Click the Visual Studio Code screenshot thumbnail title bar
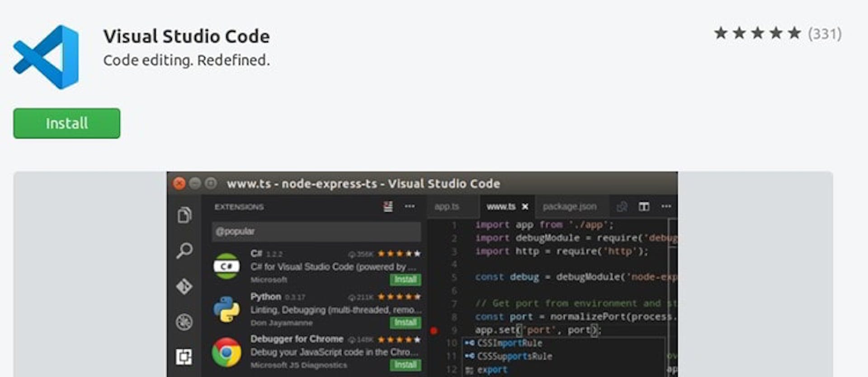 (x=422, y=183)
